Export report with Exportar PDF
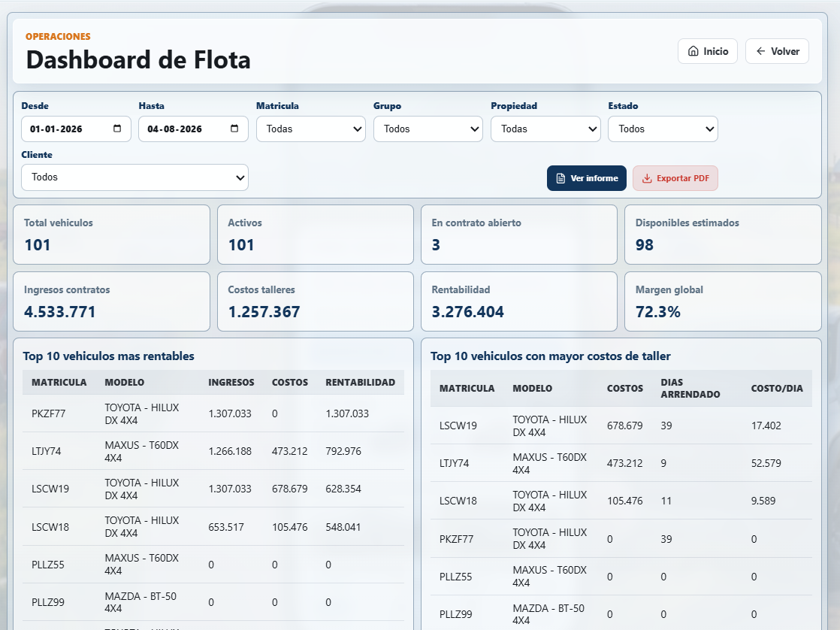The image size is (840, 630). (675, 178)
